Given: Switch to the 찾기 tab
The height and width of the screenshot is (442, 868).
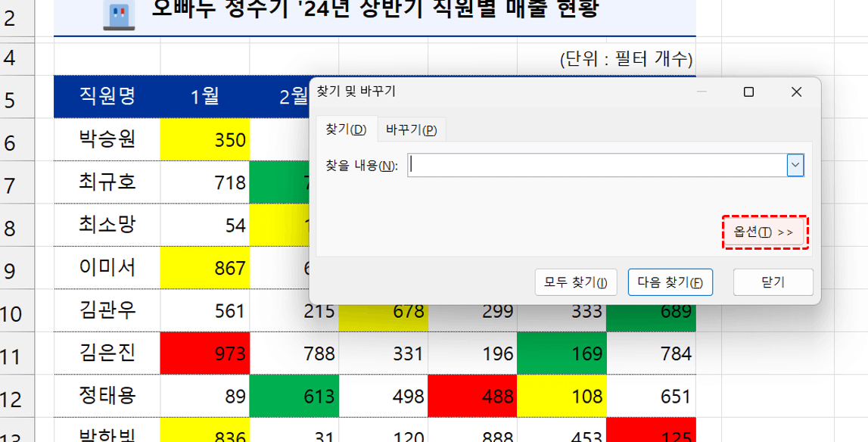Looking at the screenshot, I should point(347,129).
